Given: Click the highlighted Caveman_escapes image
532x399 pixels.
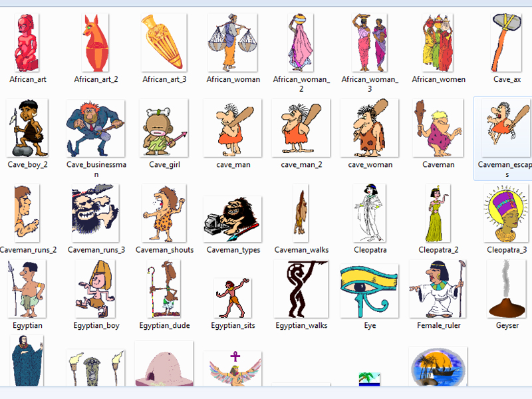Looking at the screenshot, I should tap(507, 128).
